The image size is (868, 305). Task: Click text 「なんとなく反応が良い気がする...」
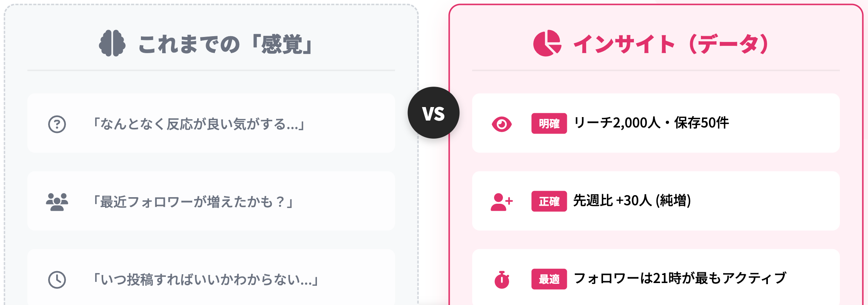click(199, 124)
